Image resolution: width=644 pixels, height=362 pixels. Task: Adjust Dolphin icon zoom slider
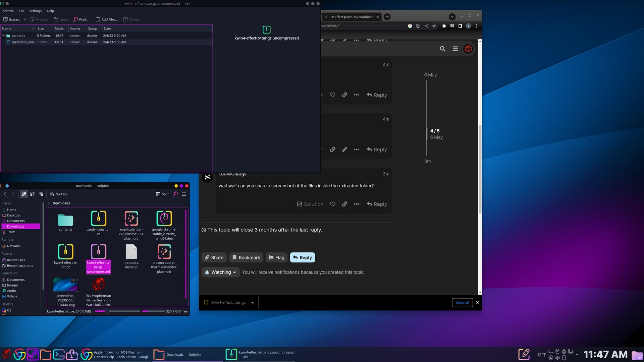pyautogui.click(x=107, y=311)
